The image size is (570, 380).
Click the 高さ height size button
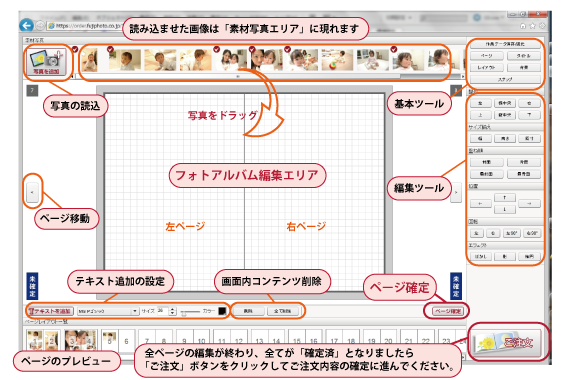point(505,139)
